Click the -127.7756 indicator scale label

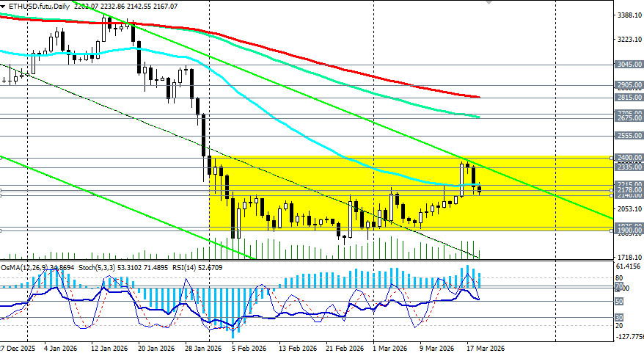(629, 337)
